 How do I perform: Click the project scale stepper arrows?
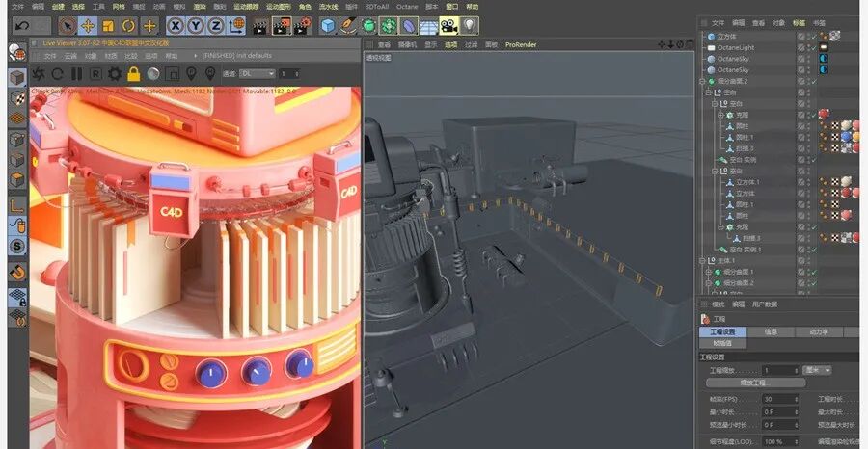(x=796, y=370)
